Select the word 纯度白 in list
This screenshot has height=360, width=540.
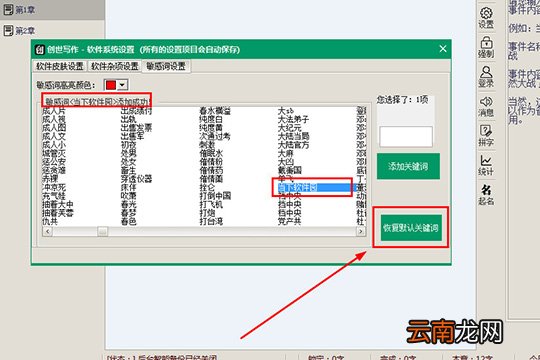pos(211,120)
